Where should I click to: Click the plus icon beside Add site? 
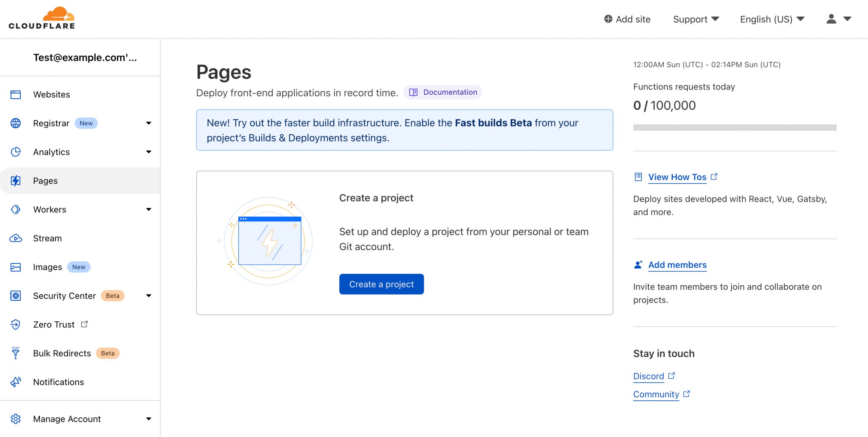[608, 19]
